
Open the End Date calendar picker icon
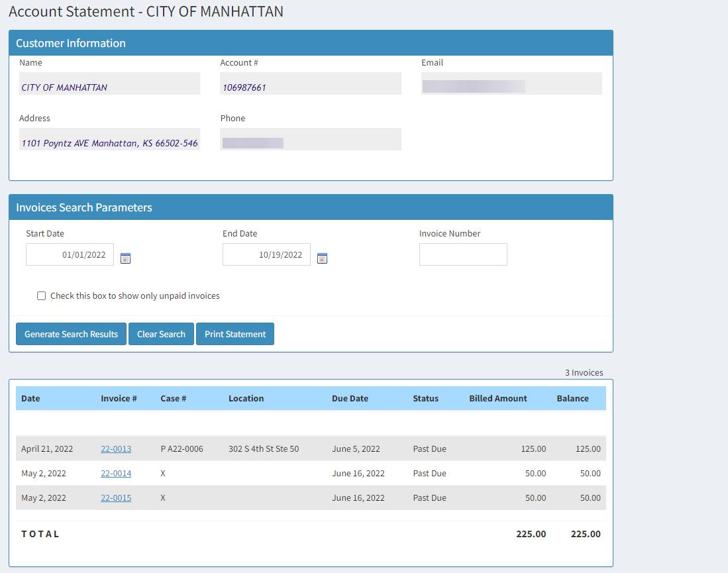322,258
